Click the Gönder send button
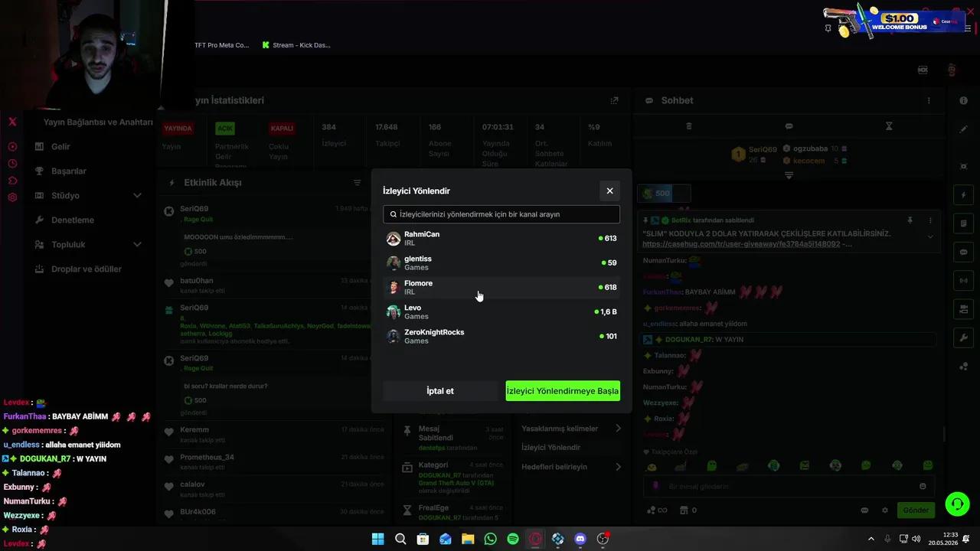Image resolution: width=980 pixels, height=551 pixels. (x=916, y=510)
